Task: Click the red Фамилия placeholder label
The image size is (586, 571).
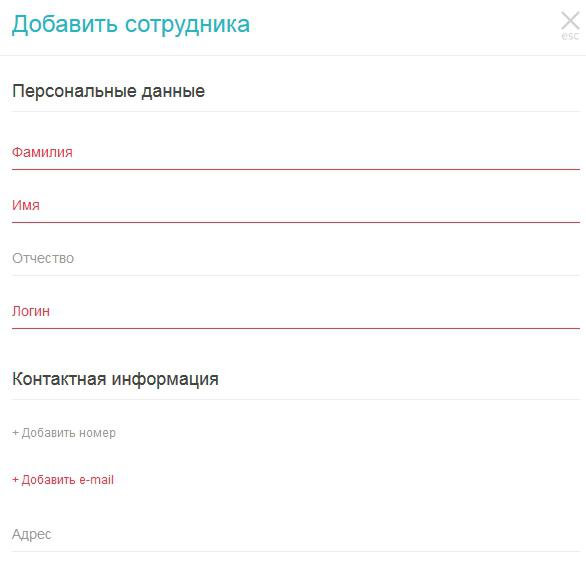Action: click(x=42, y=152)
